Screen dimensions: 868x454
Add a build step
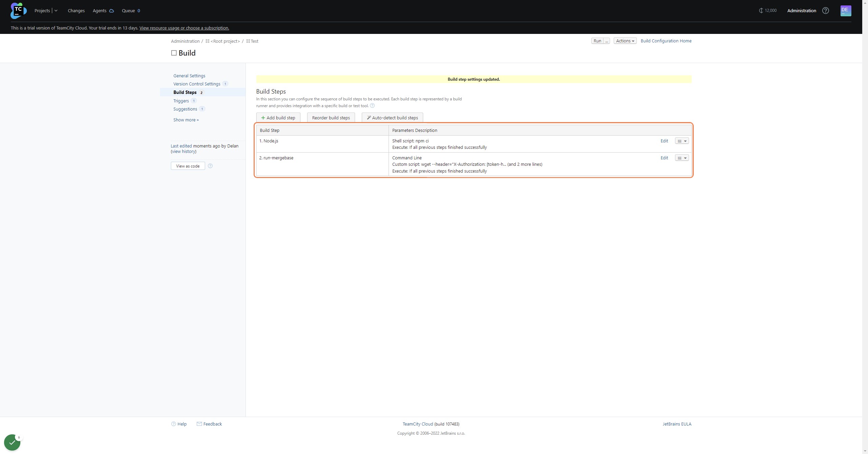(x=278, y=118)
